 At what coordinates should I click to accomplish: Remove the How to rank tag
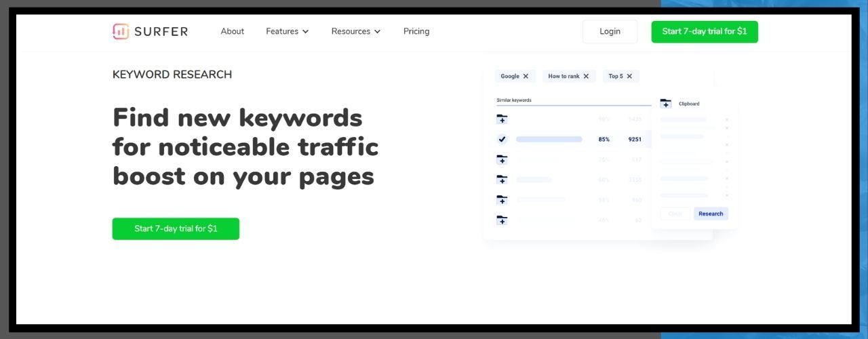click(x=586, y=77)
